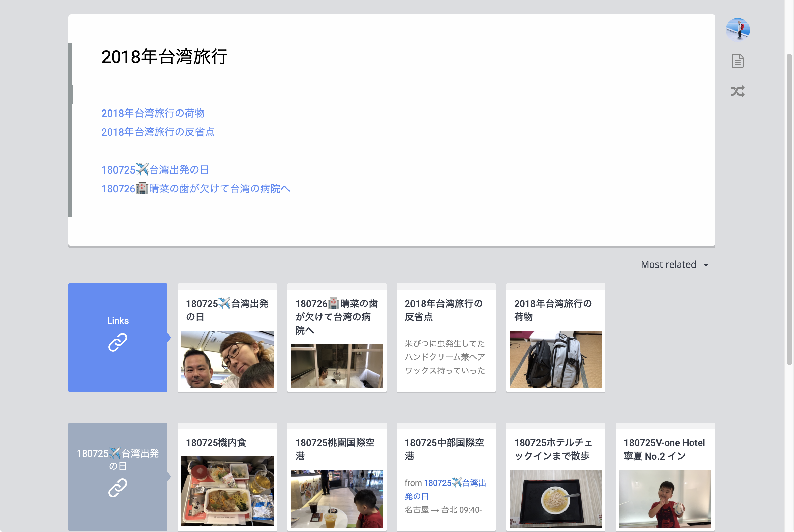The width and height of the screenshot is (794, 532).
Task: Open the 180726 hospital card with bath photo
Action: 337,366
